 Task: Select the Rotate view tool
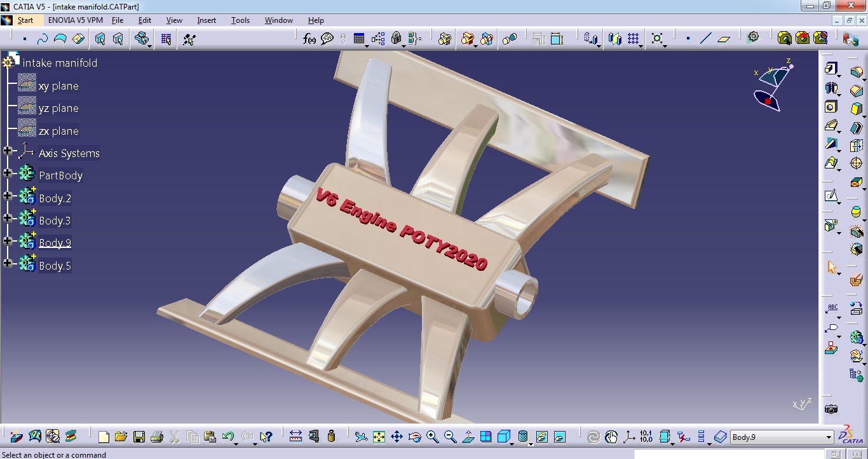tap(414, 436)
